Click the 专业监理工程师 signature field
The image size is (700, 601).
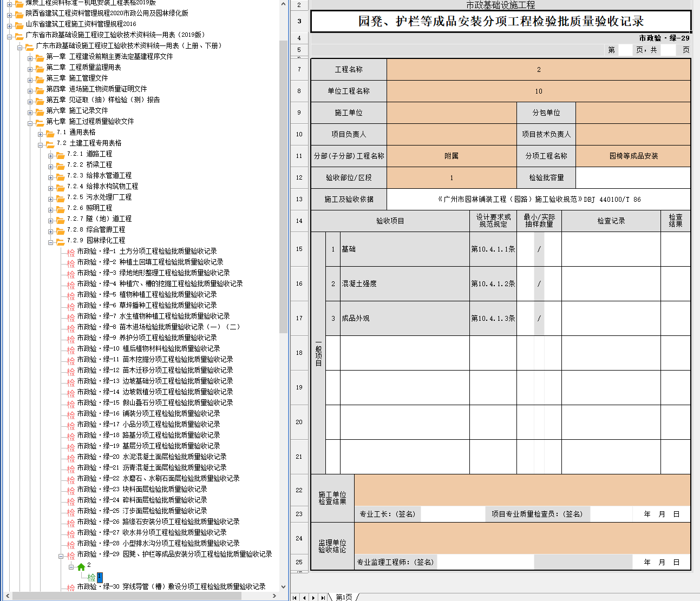coord(486,562)
